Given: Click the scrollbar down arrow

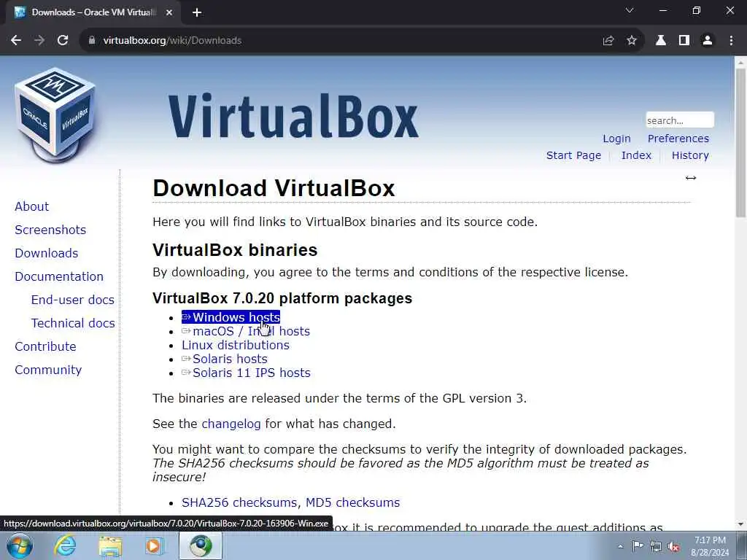Looking at the screenshot, I should [x=740, y=524].
